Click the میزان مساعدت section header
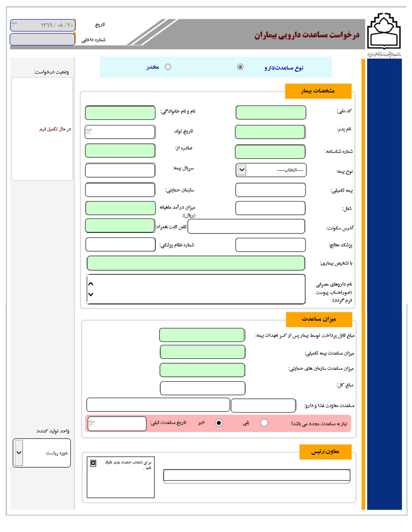 [x=319, y=319]
